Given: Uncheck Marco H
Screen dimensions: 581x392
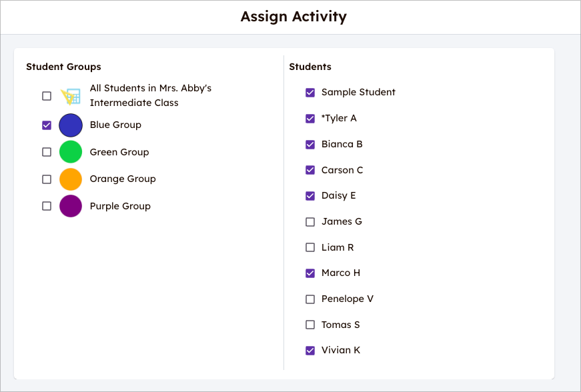Looking at the screenshot, I should (310, 273).
